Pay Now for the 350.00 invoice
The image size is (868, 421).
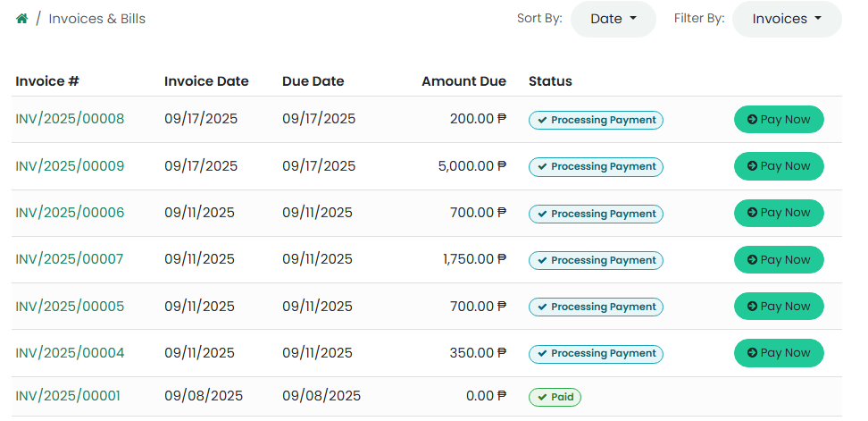click(x=778, y=353)
